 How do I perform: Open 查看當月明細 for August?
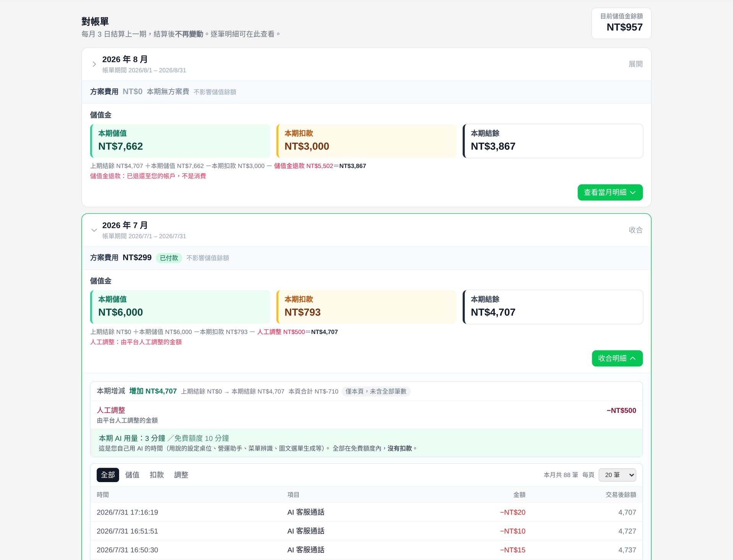[610, 192]
